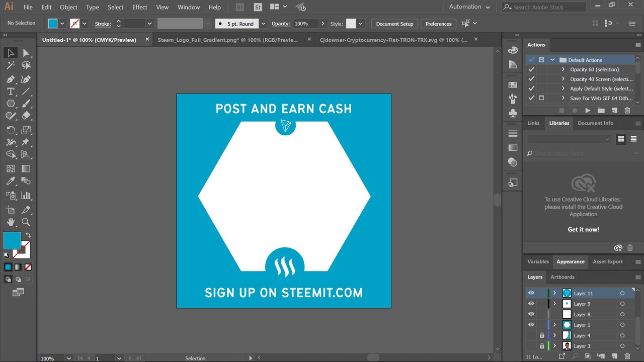This screenshot has width=644, height=362.
Task: Toggle dialog box for Save For Web action
Action: tap(541, 98)
